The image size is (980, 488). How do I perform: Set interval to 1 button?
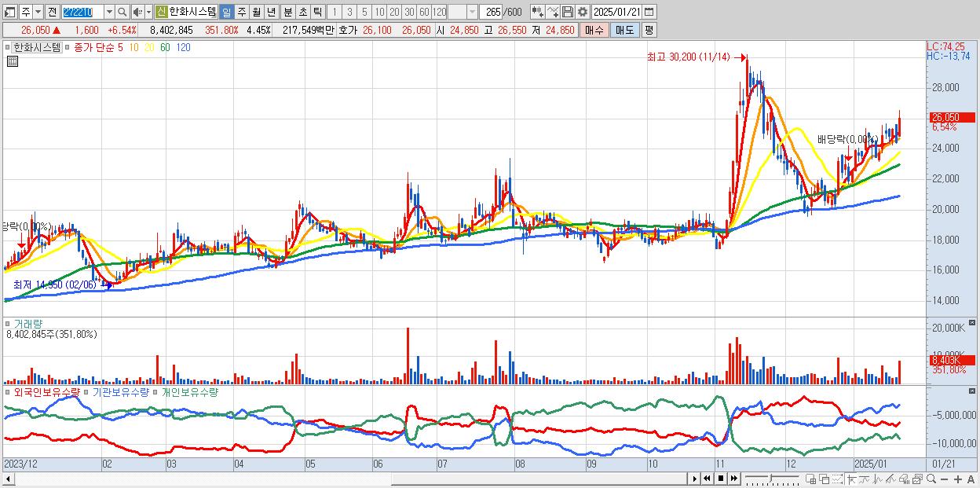click(x=334, y=12)
